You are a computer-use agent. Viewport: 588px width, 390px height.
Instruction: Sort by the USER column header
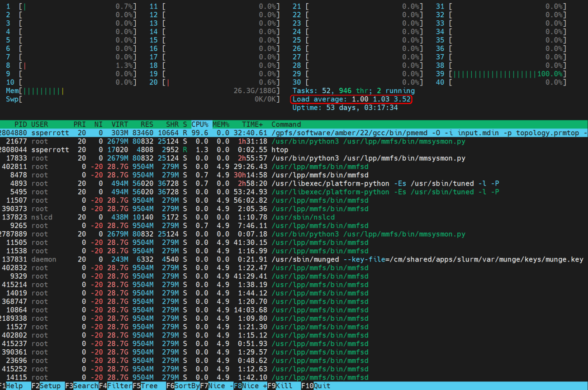(x=40, y=124)
